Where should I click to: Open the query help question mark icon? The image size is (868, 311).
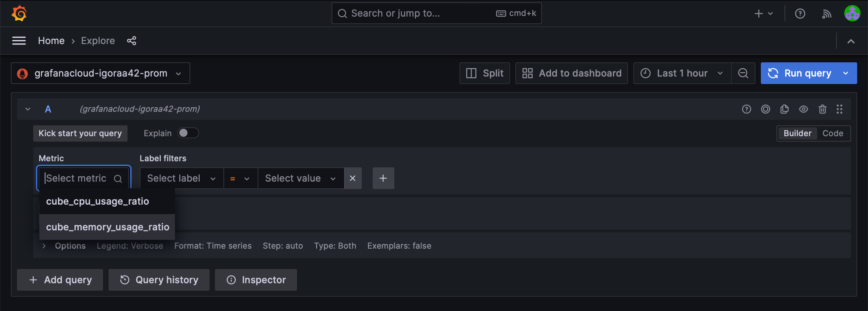[x=746, y=109]
